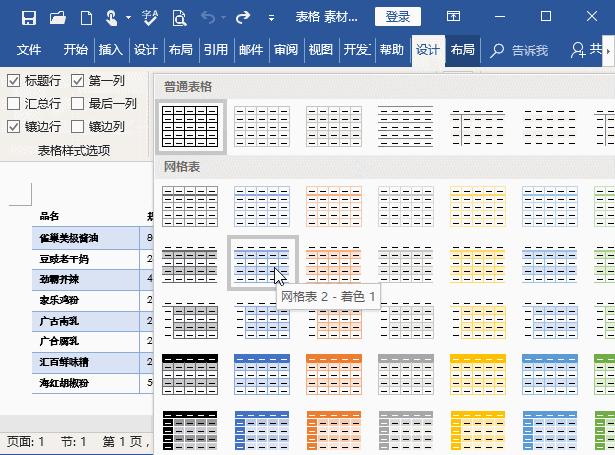Toggle touch/mouse mode icon
The height and width of the screenshot is (455, 615).
pos(112,17)
